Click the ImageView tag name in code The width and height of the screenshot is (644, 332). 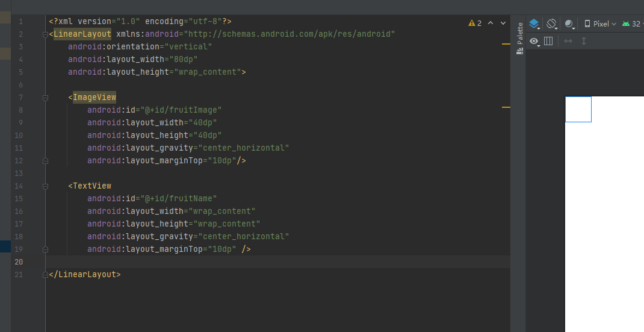coord(94,97)
